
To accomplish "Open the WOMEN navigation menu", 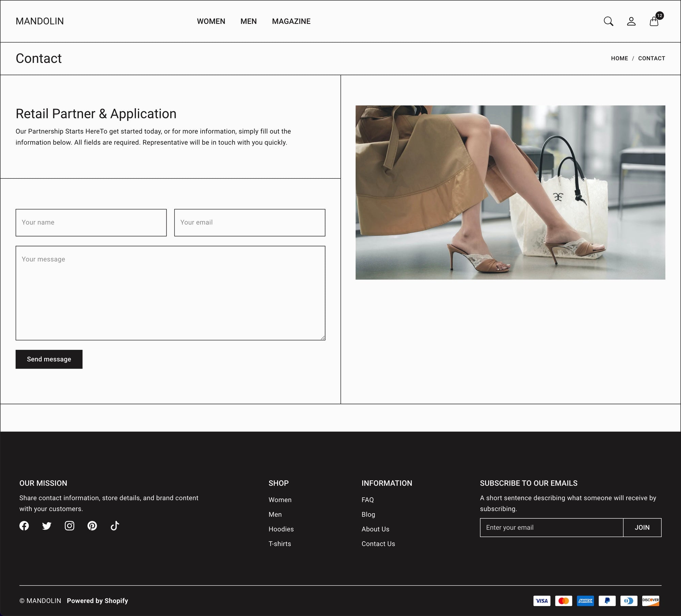I will (x=211, y=21).
